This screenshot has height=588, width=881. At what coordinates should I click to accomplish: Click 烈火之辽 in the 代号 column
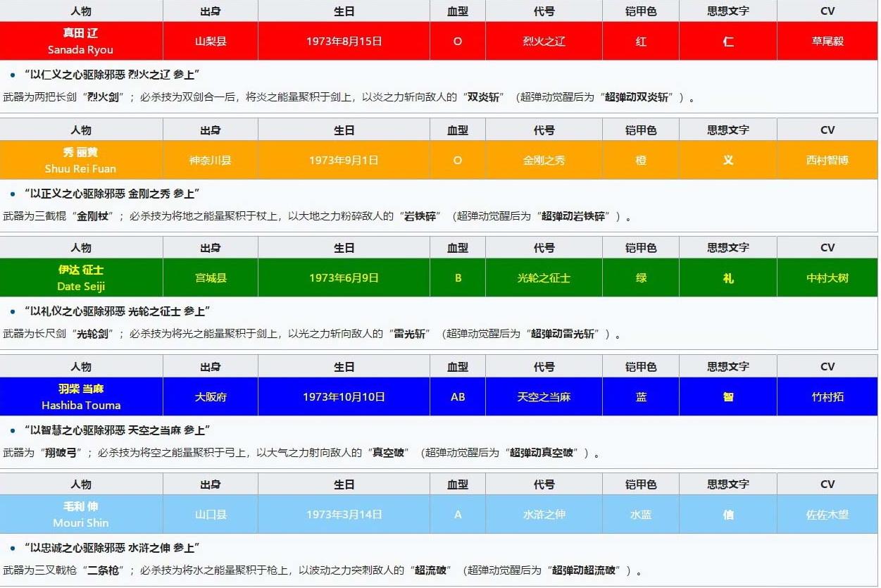(x=544, y=41)
